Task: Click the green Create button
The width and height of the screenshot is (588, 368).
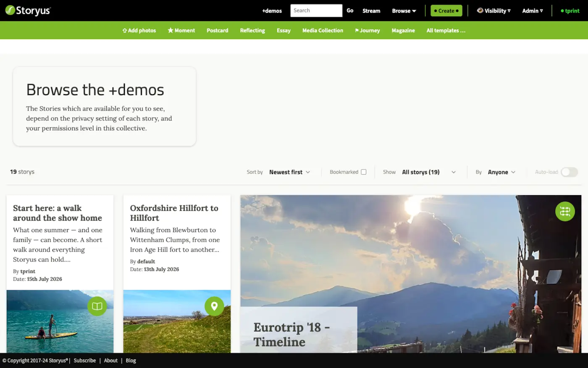Action: (x=446, y=11)
